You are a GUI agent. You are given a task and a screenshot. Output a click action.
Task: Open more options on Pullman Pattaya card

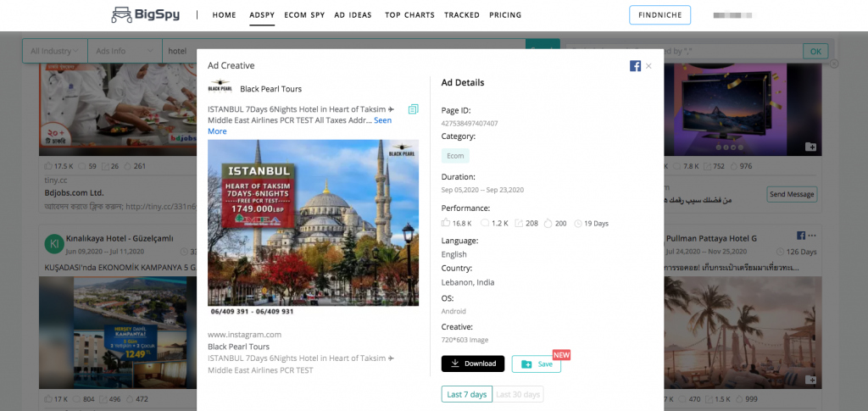click(812, 236)
